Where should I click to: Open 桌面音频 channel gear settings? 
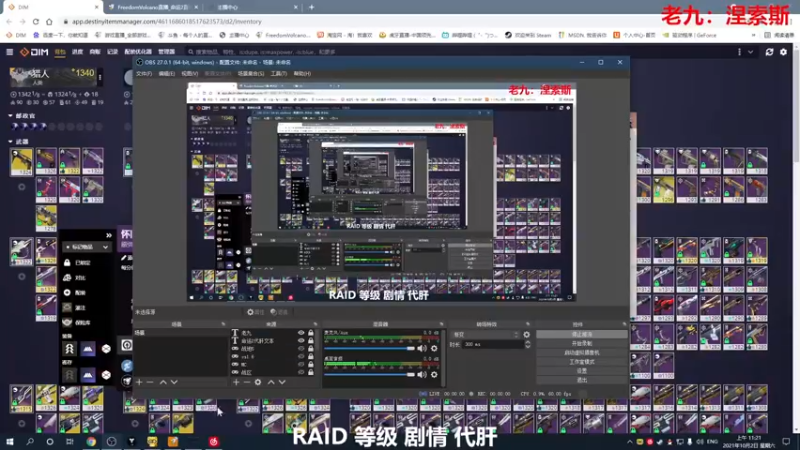click(x=434, y=374)
